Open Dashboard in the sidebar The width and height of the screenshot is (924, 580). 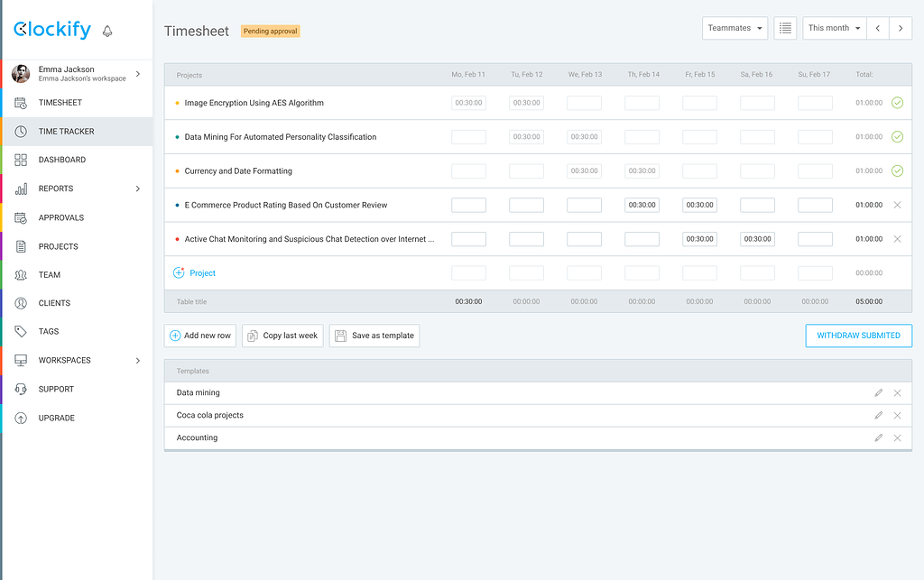(x=62, y=160)
